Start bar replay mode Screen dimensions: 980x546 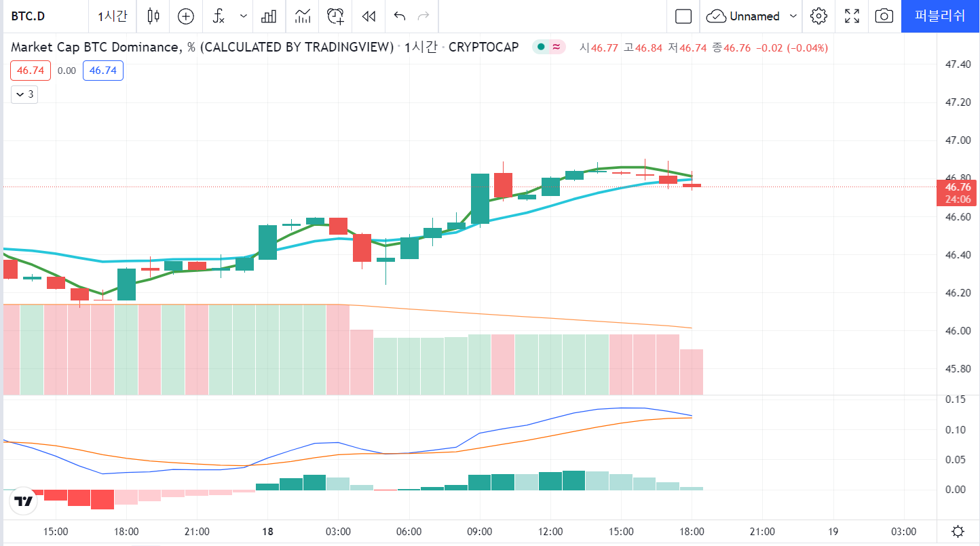pyautogui.click(x=369, y=16)
